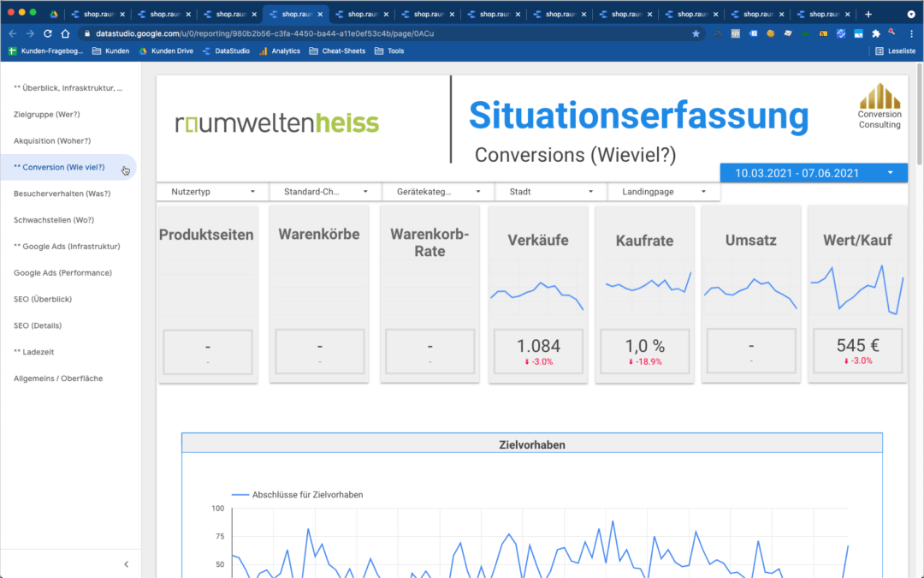924x578 pixels.
Task: Select the SEO (Details) page
Action: click(38, 325)
